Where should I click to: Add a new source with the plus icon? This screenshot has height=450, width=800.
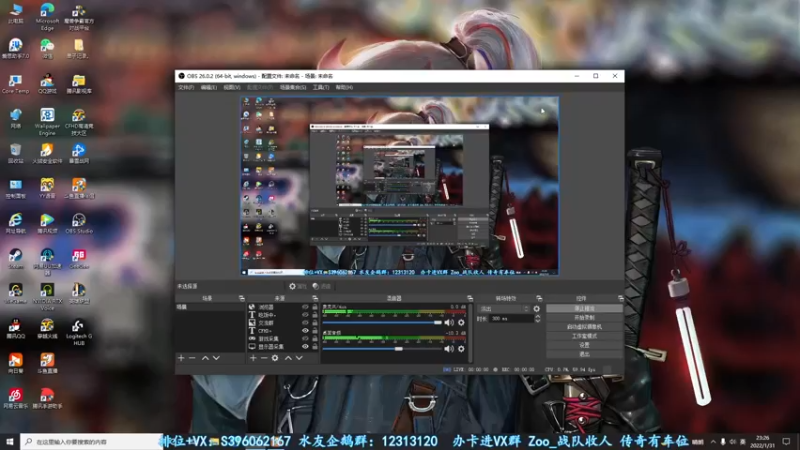click(253, 358)
